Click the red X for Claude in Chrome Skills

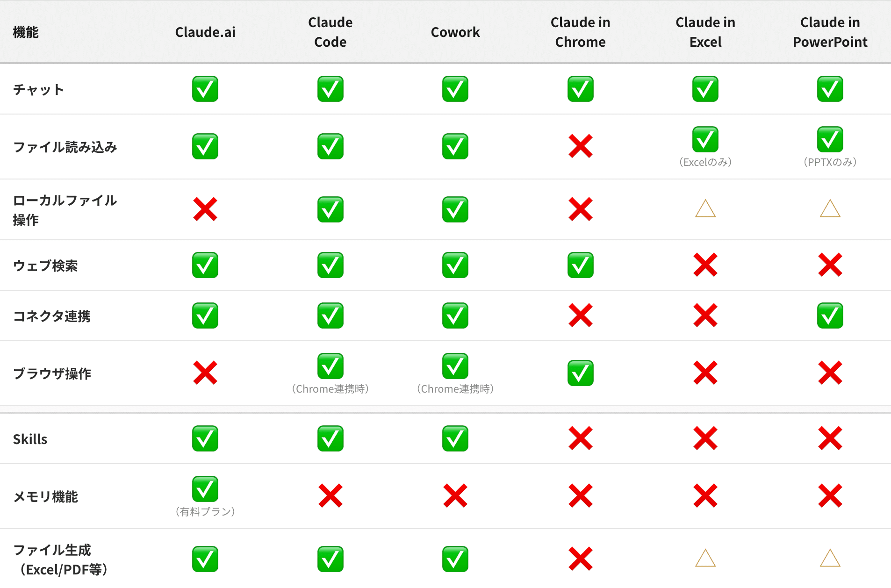581,438
